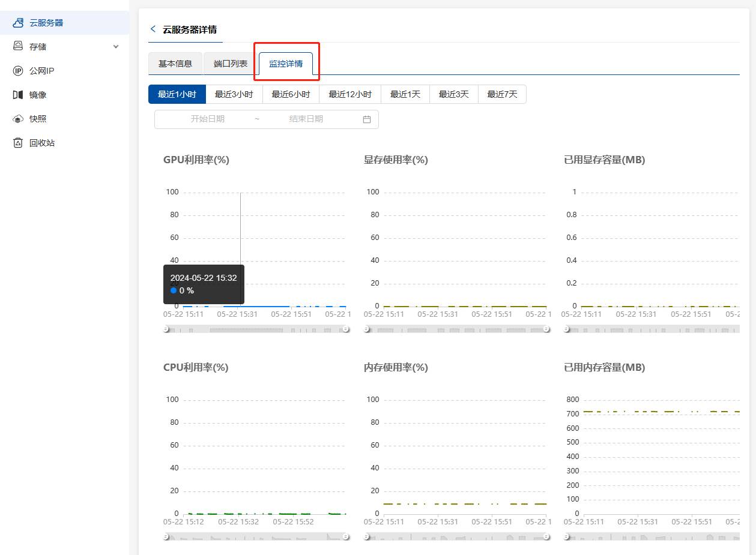Click left zoom handle of GPU利用率 chart slider
756x555 pixels.
[166, 329]
